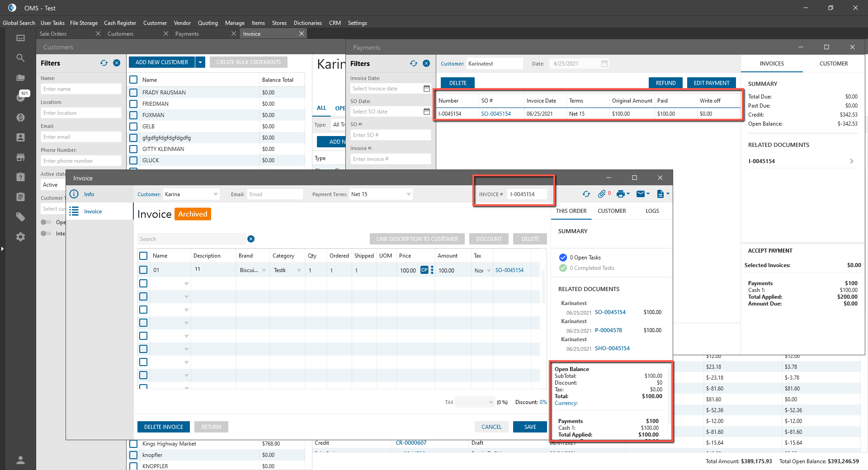Image resolution: width=868 pixels, height=470 pixels.
Task: Click the refresh icon in Invoice toolbar
Action: coord(586,194)
